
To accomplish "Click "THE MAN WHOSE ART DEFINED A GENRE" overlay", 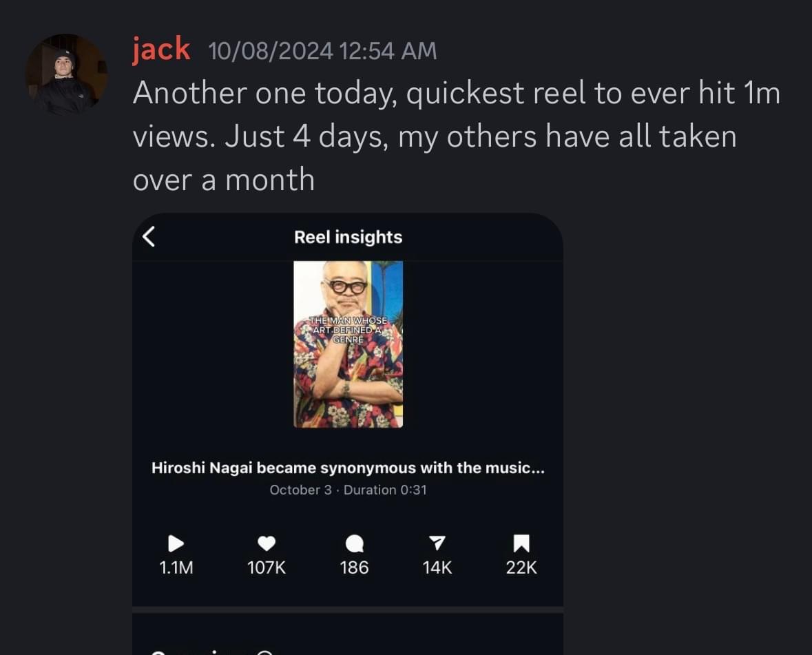I will [x=348, y=330].
